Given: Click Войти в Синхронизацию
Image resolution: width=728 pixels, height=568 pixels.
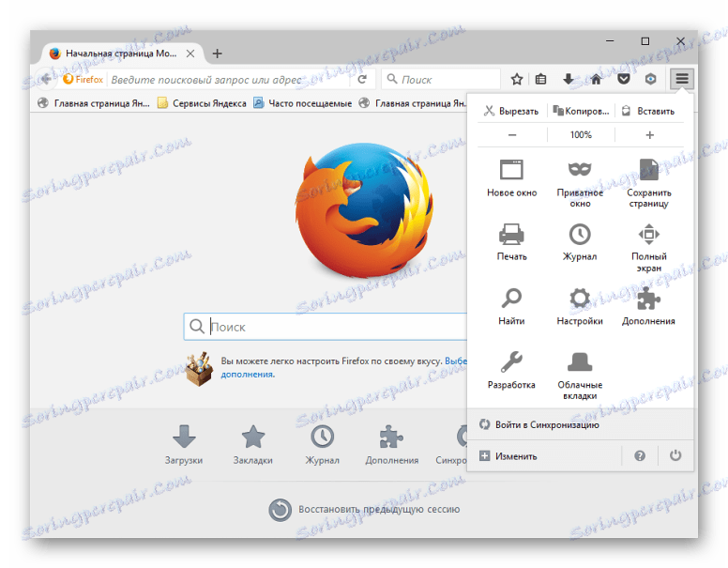Looking at the screenshot, I should 581,424.
